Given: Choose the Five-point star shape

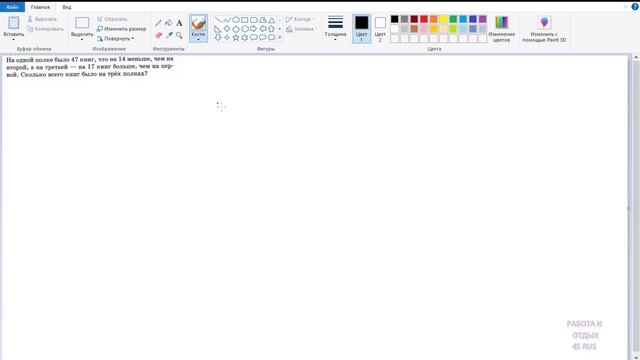Looking at the screenshot, I should (236, 38).
